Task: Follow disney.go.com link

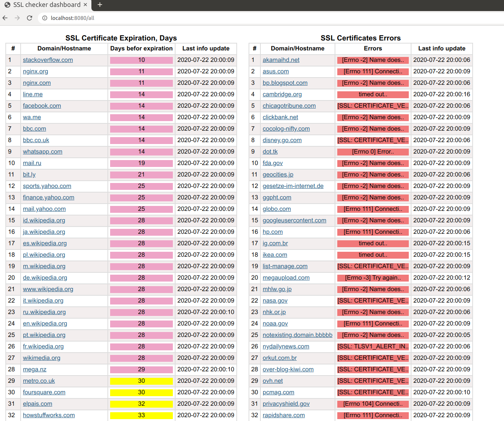Action: point(282,140)
